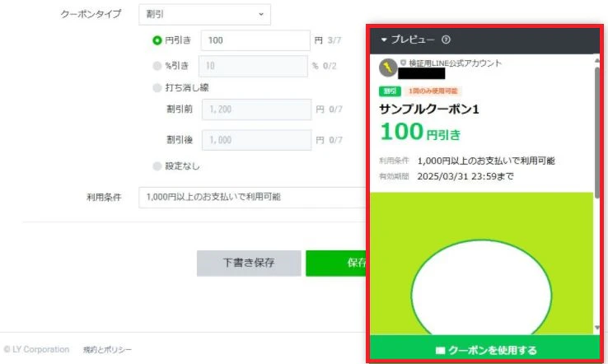Image resolution: width=608 pixels, height=364 pixels.
Task: Click the 2025/03/31 23:59まで expiry text
Action: click(465, 176)
